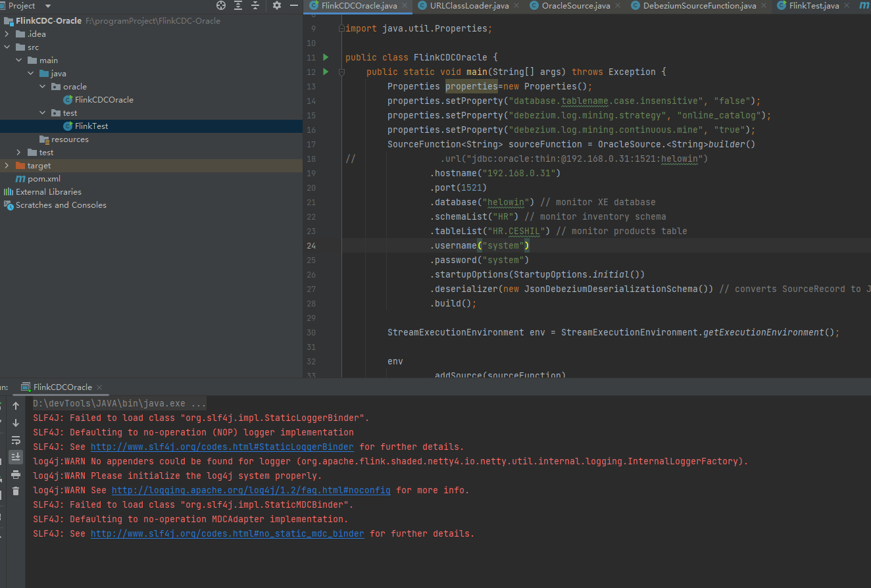This screenshot has width=871, height=588.
Task: Expand the .idea folder
Action: pyautogui.click(x=7, y=34)
